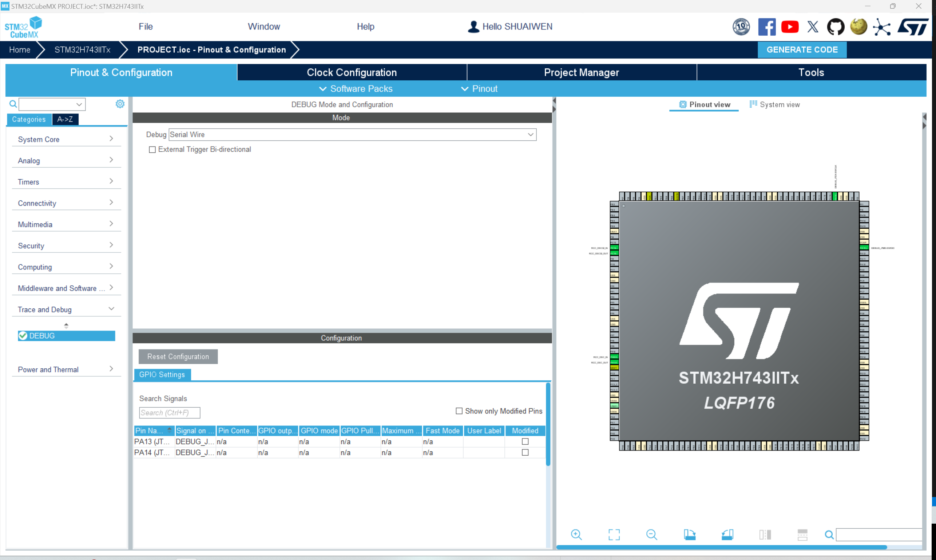Toggle the External Trigger Bi-directional checkbox
This screenshot has width=936, height=560.
coord(151,149)
